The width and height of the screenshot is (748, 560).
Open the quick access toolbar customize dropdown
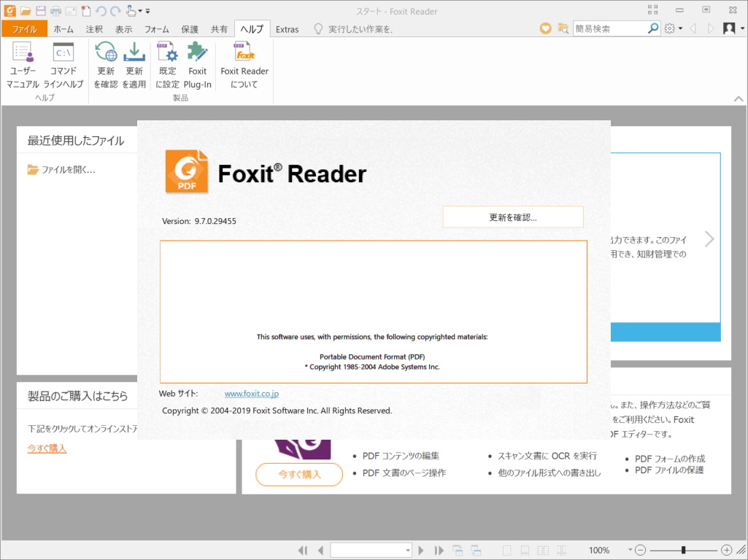coord(148,10)
